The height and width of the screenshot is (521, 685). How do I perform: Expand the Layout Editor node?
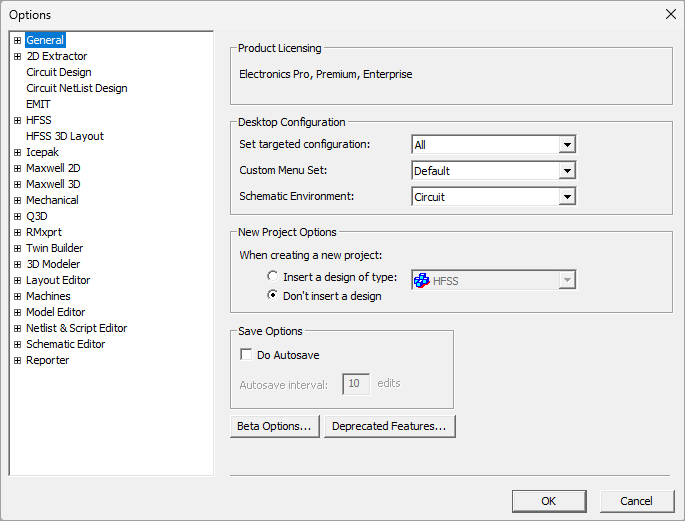tap(17, 280)
